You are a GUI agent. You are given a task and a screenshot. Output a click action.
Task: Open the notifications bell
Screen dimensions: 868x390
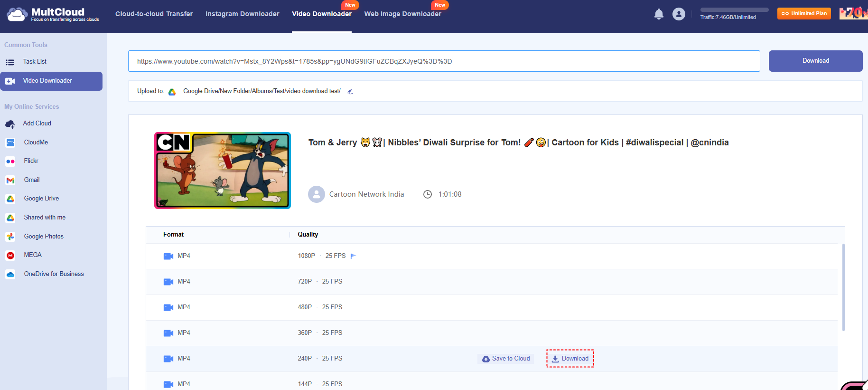(x=659, y=14)
